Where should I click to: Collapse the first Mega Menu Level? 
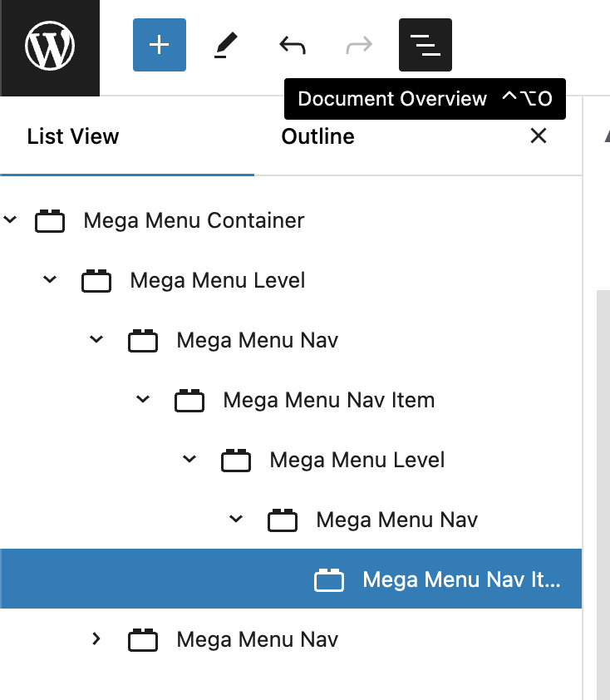coord(50,280)
